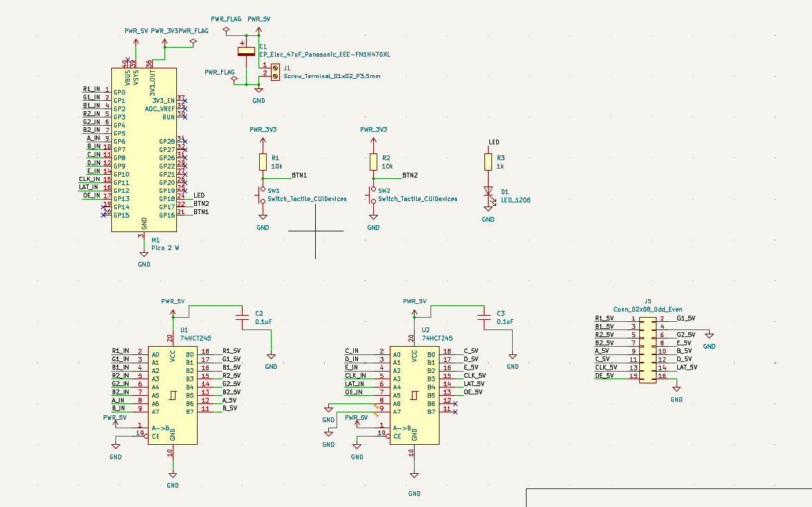Click the 'Screw_Terminal_01x02_P3.5mm' value text
Screen dimensions: 812x507
coord(332,76)
